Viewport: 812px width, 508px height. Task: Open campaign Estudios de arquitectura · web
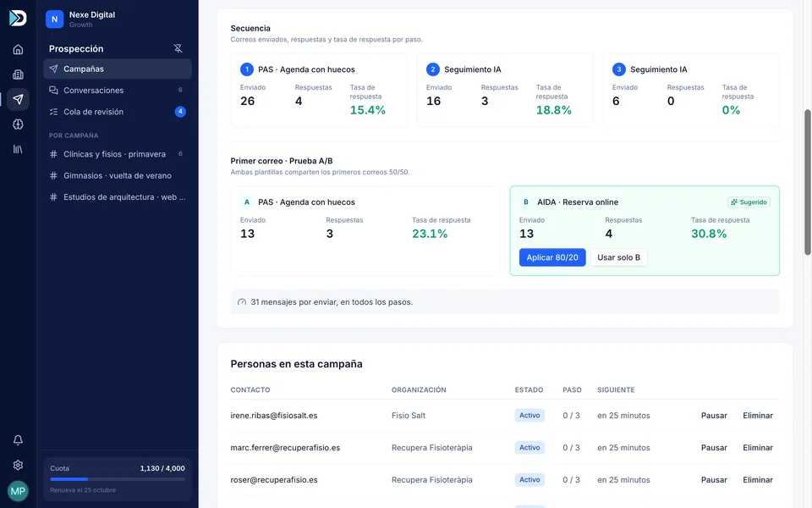118,197
